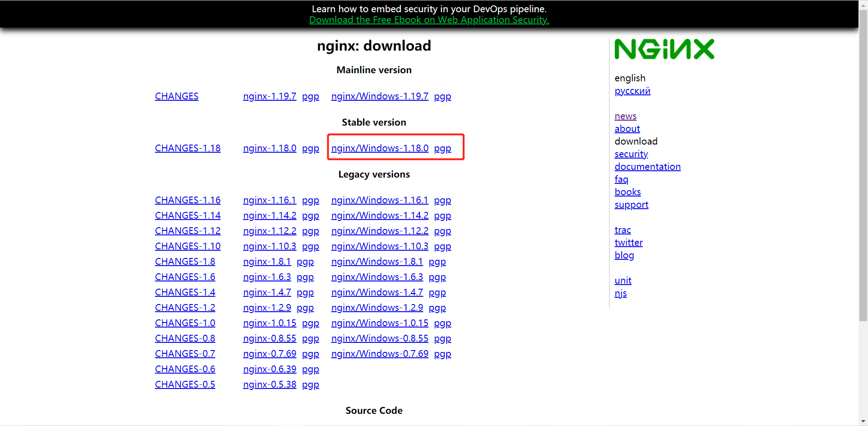Open CHANGES-1.16 link
This screenshot has width=868, height=426.
tap(188, 200)
